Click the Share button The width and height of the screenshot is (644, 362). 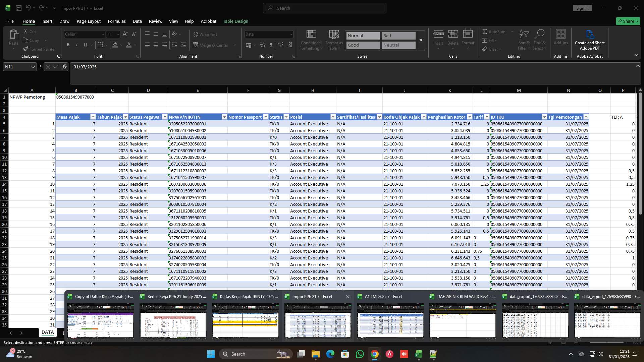(627, 21)
